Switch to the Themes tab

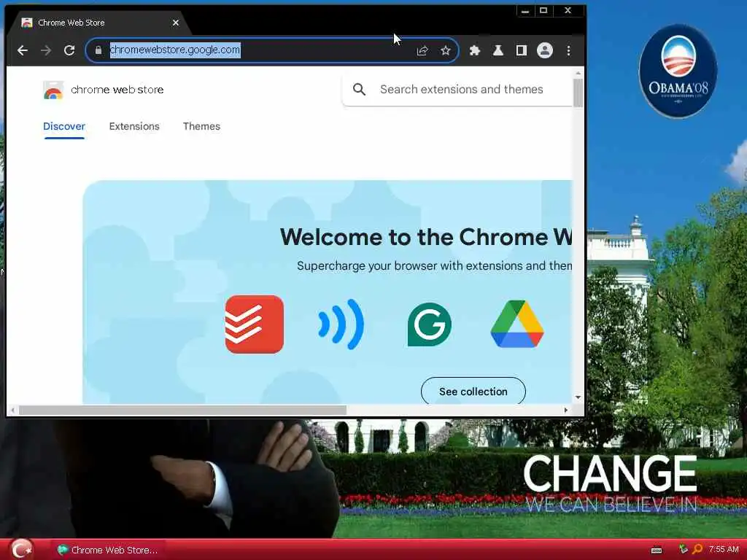point(201,127)
